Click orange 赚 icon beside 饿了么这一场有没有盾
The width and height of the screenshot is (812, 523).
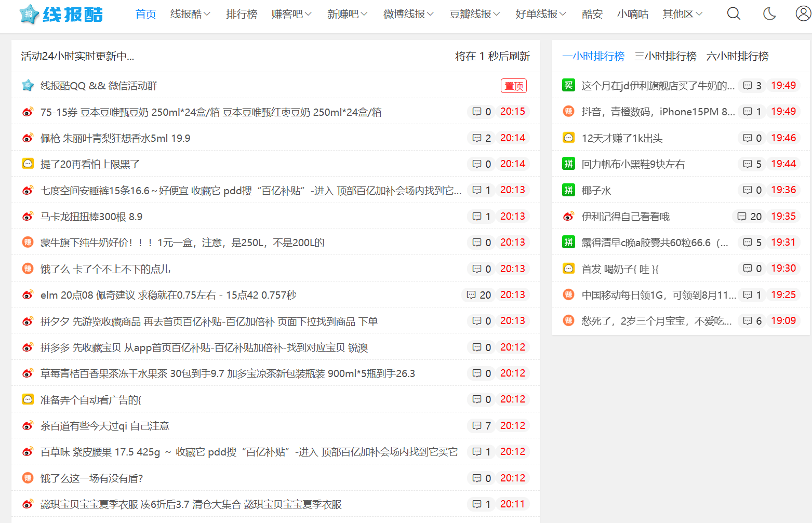click(28, 478)
